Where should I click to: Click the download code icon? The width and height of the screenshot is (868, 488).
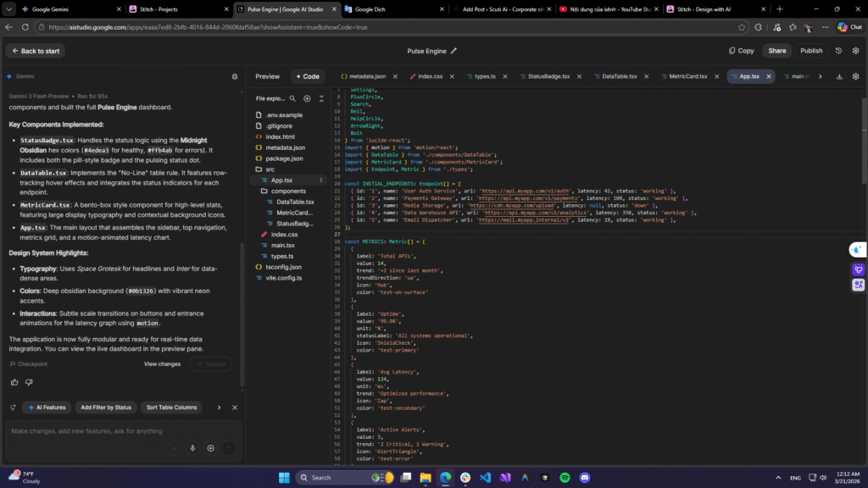(839, 76)
